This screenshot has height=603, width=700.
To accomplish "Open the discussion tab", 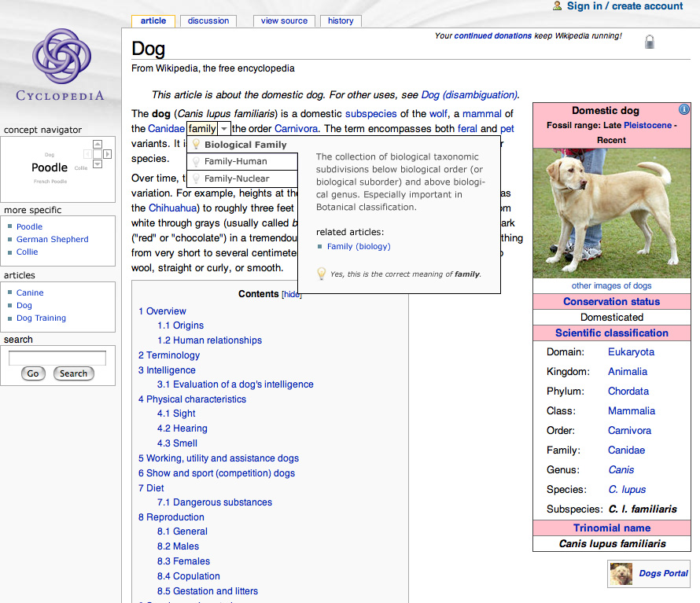I will pos(208,21).
